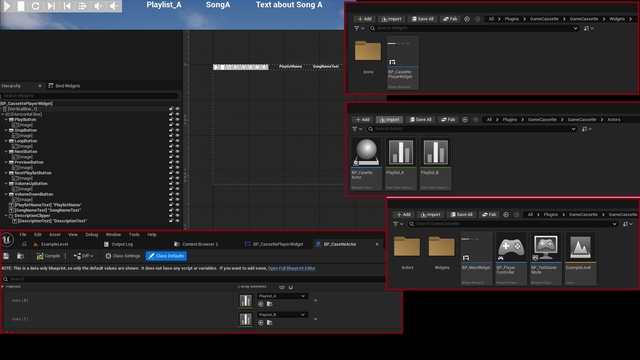The width and height of the screenshot is (640, 360).
Task: Click the Save asset icon in blueprint toolbar
Action: (x=6, y=256)
